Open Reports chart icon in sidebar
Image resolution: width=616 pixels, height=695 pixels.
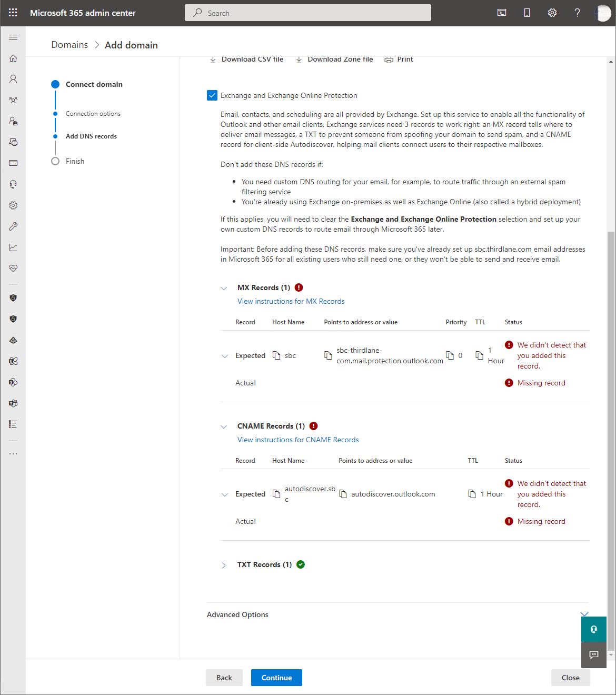click(13, 247)
